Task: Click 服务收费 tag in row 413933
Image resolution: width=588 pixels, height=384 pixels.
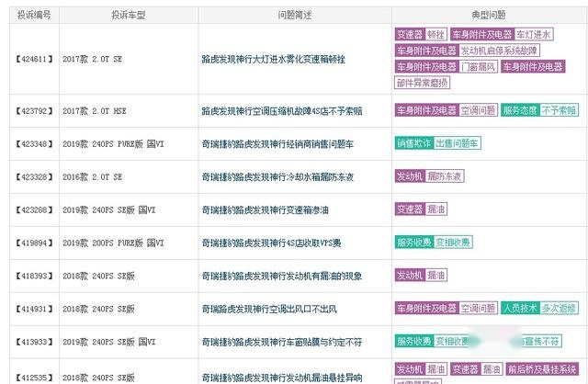Action: 414,341
